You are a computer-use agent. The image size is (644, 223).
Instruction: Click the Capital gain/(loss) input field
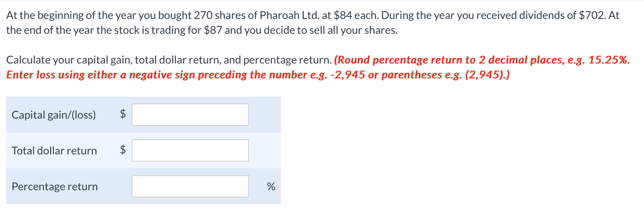click(190, 115)
